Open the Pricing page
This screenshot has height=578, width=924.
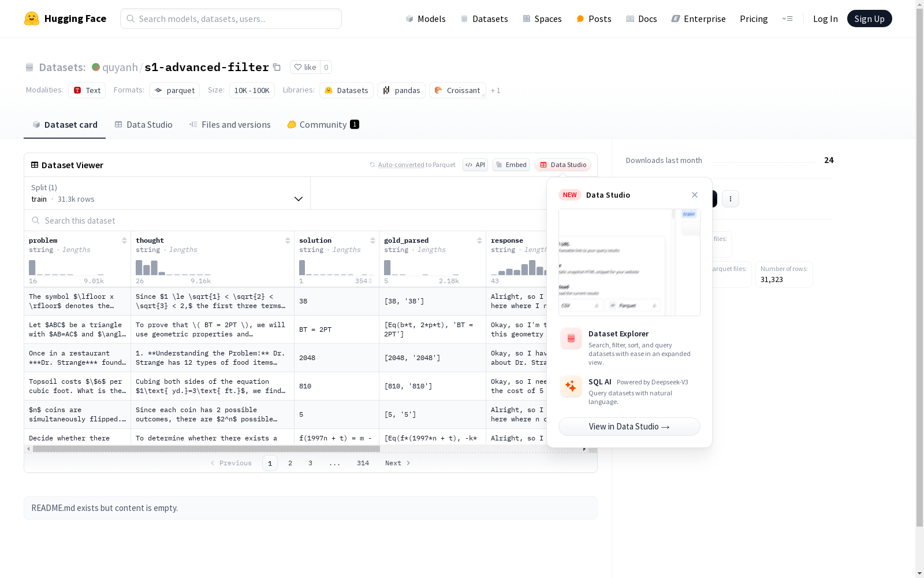tap(754, 18)
